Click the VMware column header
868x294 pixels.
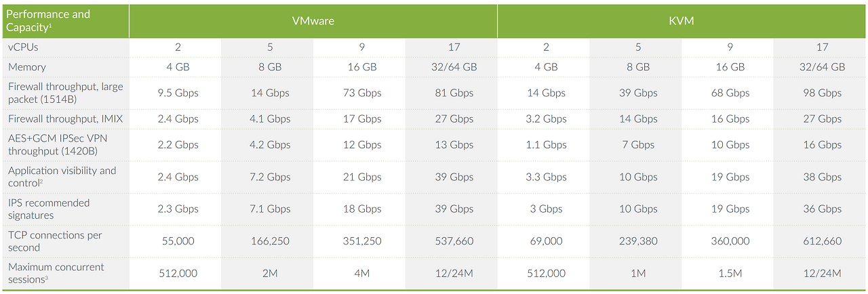coord(313,21)
